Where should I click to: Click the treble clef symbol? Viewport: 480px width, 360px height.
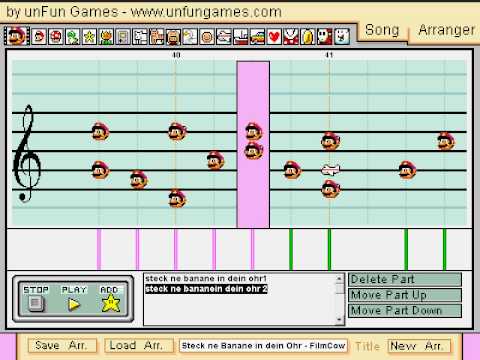(27, 153)
